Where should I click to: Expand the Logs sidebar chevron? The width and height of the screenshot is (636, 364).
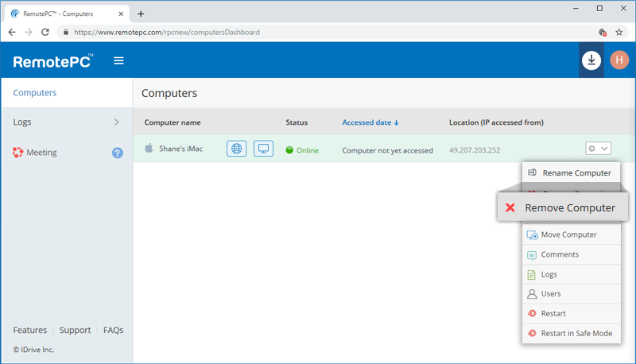pos(116,122)
